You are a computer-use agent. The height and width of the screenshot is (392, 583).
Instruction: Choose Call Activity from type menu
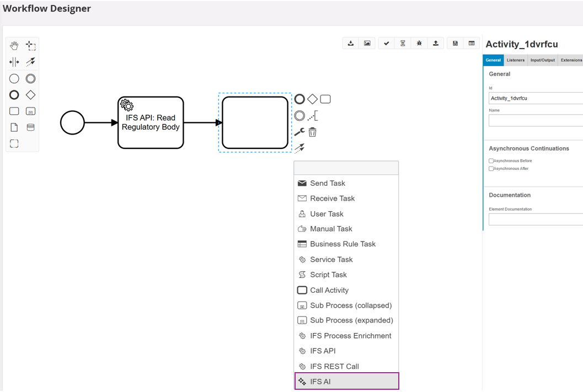tap(346, 290)
